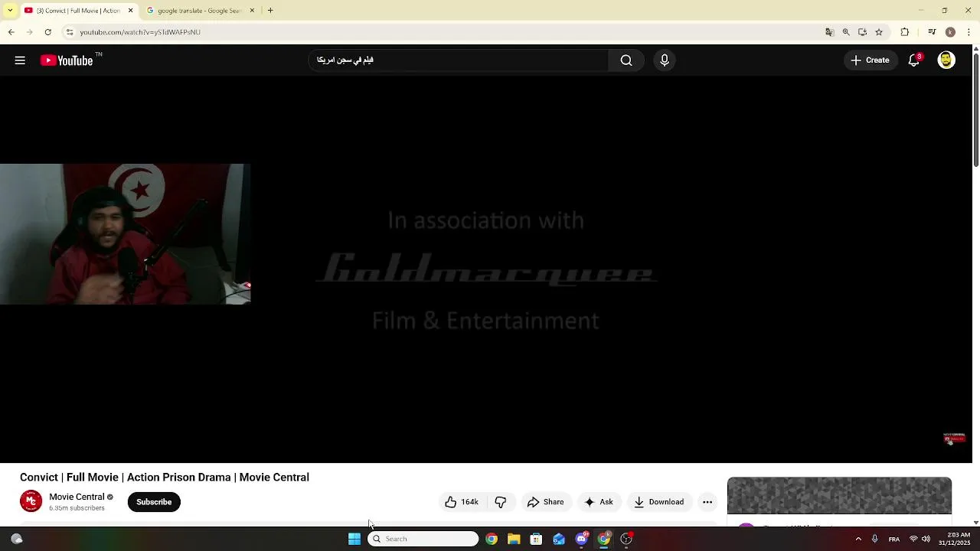Click the YouTube search magnifier button
The image size is (980, 551).
(x=626, y=60)
